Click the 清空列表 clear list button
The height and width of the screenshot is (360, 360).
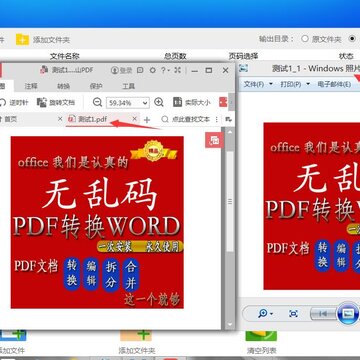pos(261,342)
